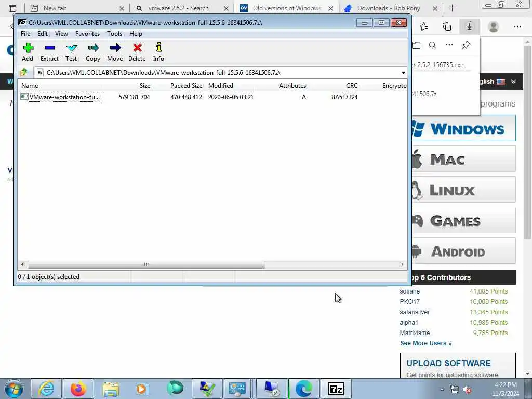The width and height of the screenshot is (532, 399).
Task: Switch to the New tab browser tab
Action: tap(77, 8)
